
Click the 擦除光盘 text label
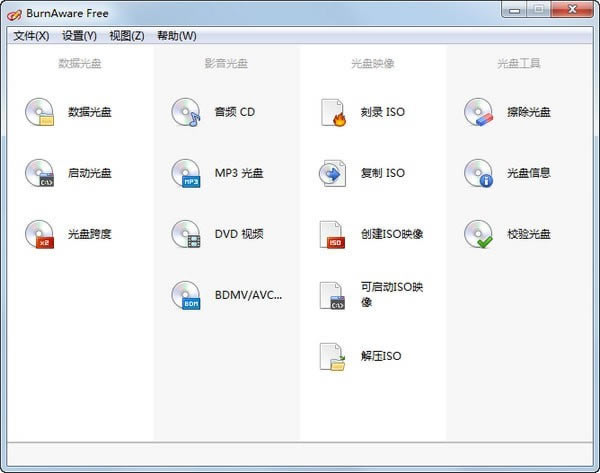click(x=529, y=112)
